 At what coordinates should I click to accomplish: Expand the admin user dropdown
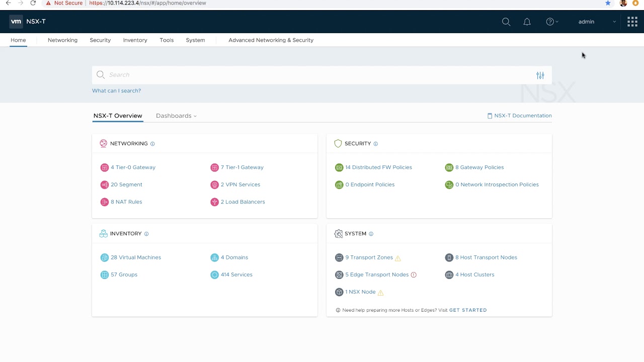point(597,22)
